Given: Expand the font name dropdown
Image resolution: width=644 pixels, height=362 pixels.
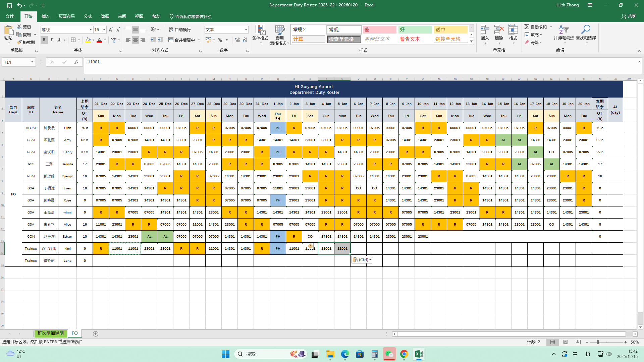Looking at the screenshot, I should (91, 30).
